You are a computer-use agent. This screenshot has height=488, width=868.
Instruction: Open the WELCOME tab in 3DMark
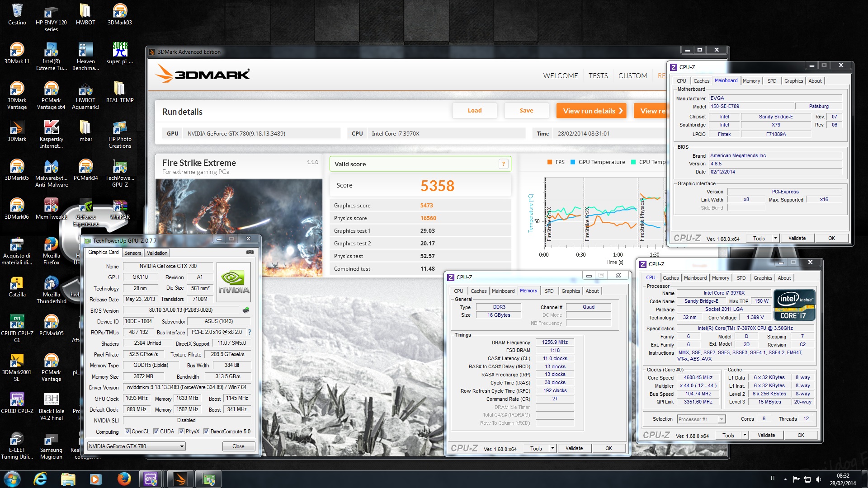coord(561,76)
